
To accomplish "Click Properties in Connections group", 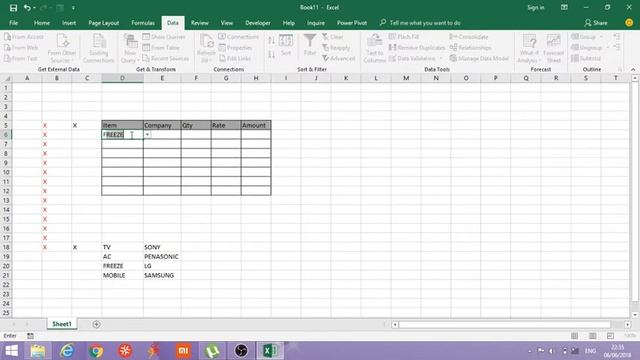I will tap(236, 48).
